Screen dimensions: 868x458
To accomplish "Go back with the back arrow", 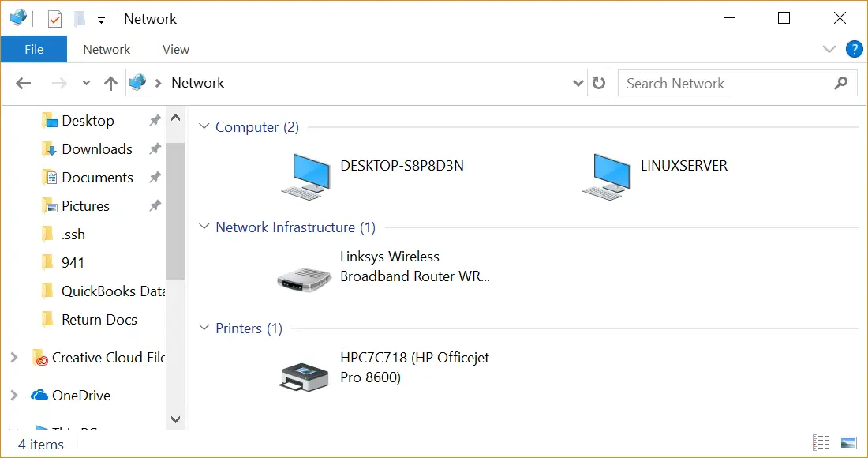I will click(x=23, y=84).
